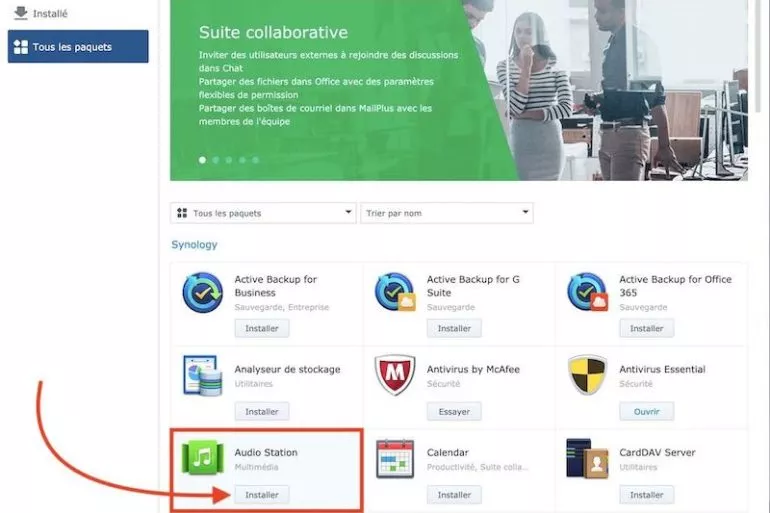Click Essayer for Antivirus by McAfee
Image resolution: width=770 pixels, height=513 pixels.
point(454,411)
